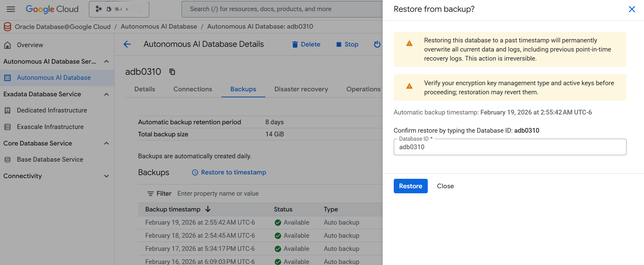Screen dimensions: 644x265
Task: Switch to the Disaster recovery tab
Action: click(301, 89)
